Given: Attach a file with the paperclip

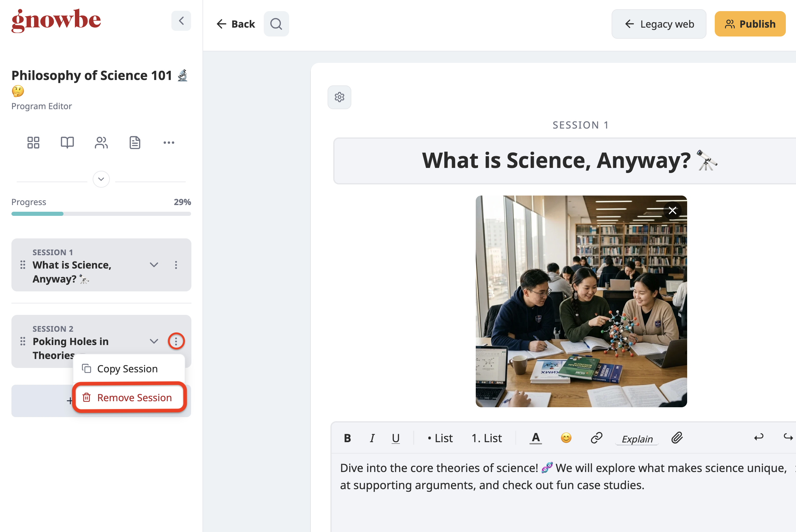Looking at the screenshot, I should tap(677, 438).
